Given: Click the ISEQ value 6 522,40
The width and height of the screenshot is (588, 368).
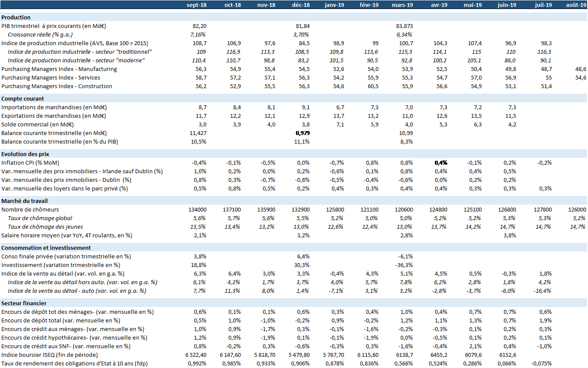Looking at the screenshot, I should pos(197,355).
